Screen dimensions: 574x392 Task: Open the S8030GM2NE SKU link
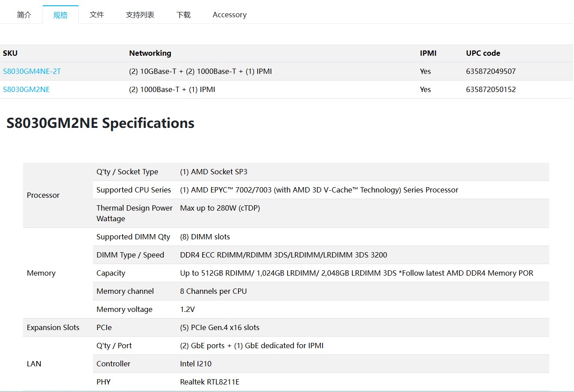pos(26,89)
